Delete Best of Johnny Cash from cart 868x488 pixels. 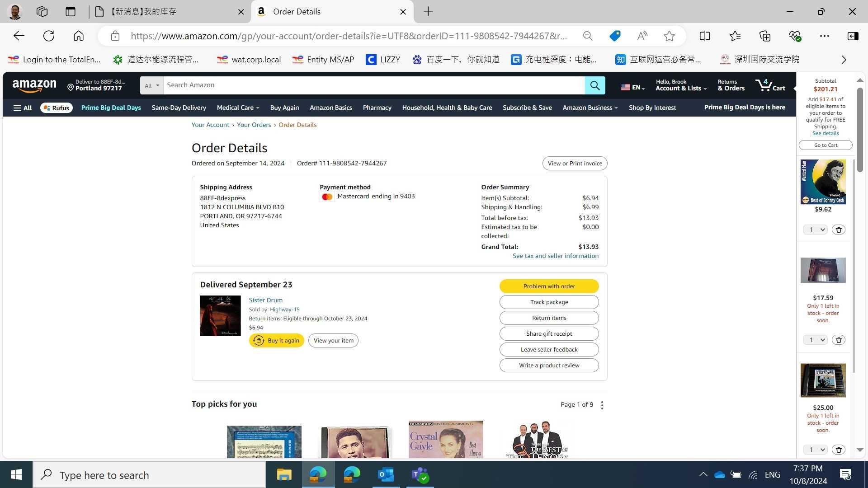click(x=838, y=230)
